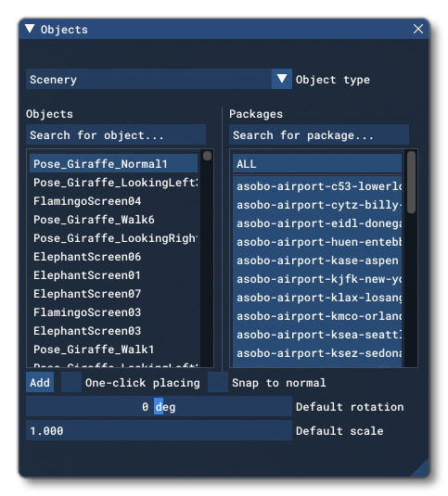The height and width of the screenshot is (496, 448).
Task: Click the window resize grip corner
Action: click(422, 469)
